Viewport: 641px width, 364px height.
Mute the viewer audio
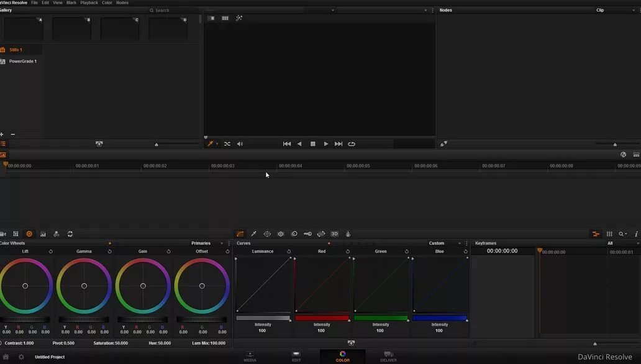click(x=240, y=144)
